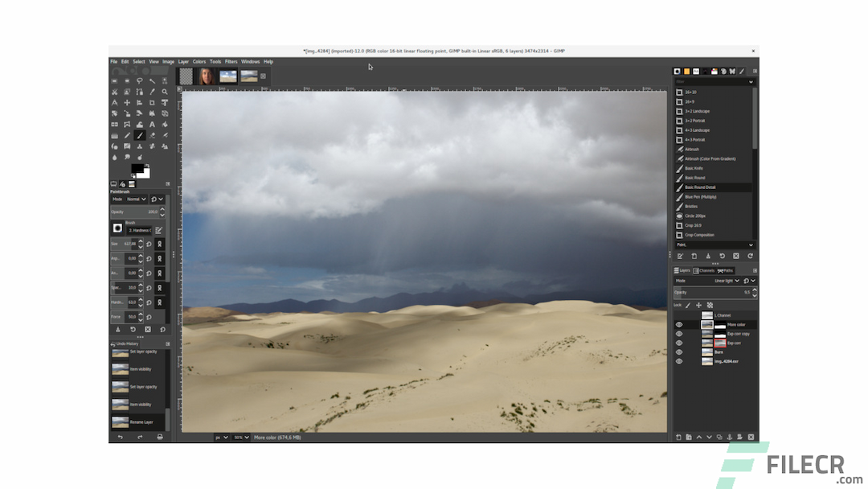Viewport: 868px width, 489px height.
Task: Select the Basic Round Detail brush
Action: 714,187
